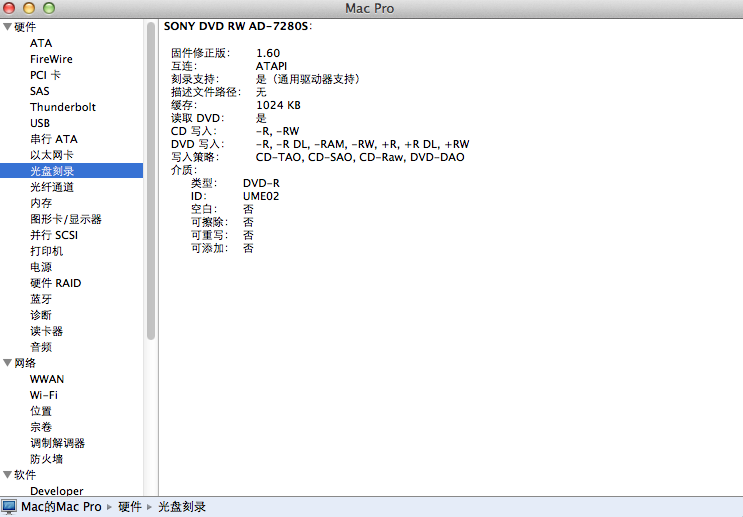The width and height of the screenshot is (743, 517).
Task: Select 串行 ATA in the sidebar
Action: point(53,139)
